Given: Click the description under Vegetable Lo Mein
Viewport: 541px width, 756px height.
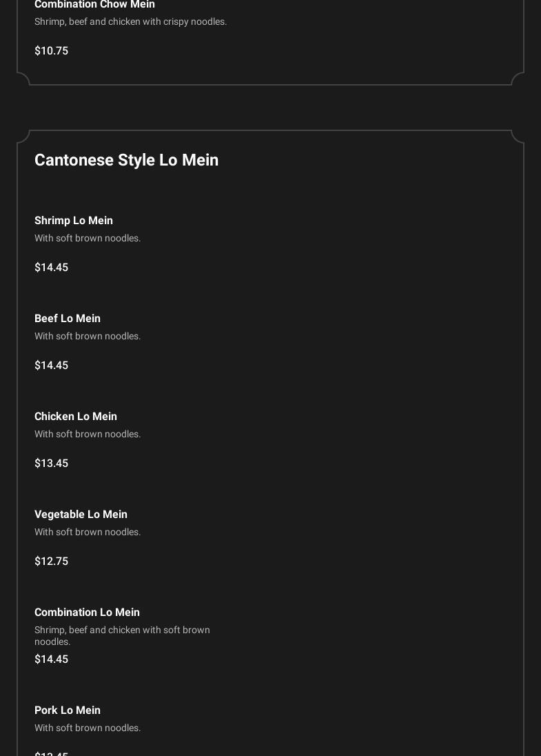Looking at the screenshot, I should pyautogui.click(x=88, y=533).
